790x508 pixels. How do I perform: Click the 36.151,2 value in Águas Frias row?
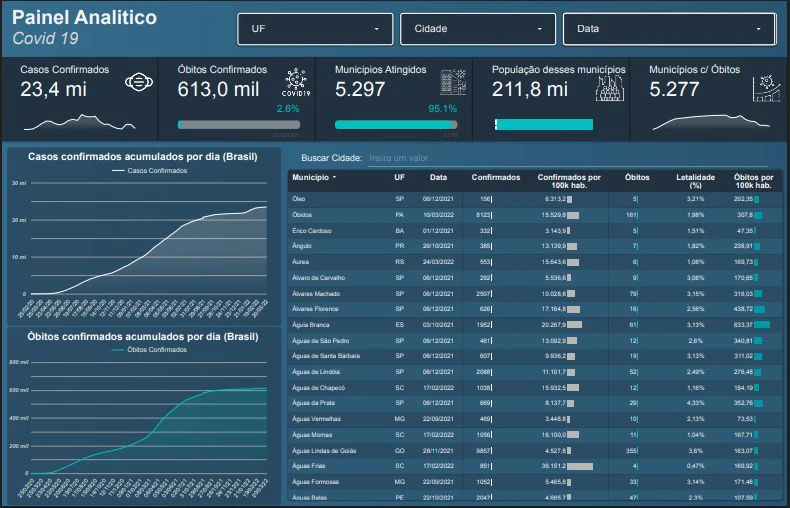pyautogui.click(x=554, y=466)
